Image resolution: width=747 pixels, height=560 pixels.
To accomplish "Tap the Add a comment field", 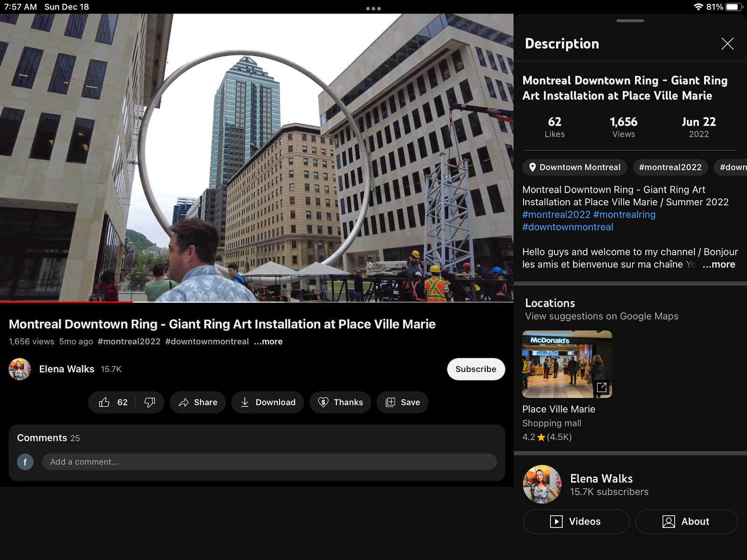I will click(269, 462).
